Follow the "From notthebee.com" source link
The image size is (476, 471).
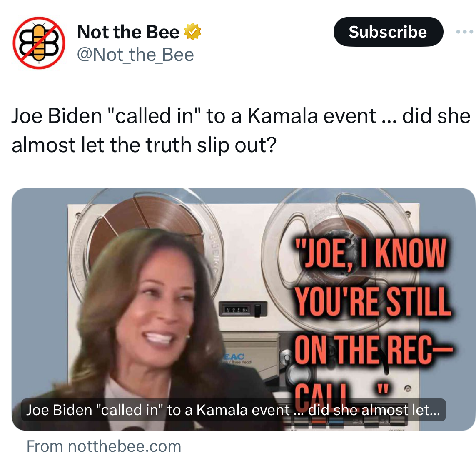(104, 446)
